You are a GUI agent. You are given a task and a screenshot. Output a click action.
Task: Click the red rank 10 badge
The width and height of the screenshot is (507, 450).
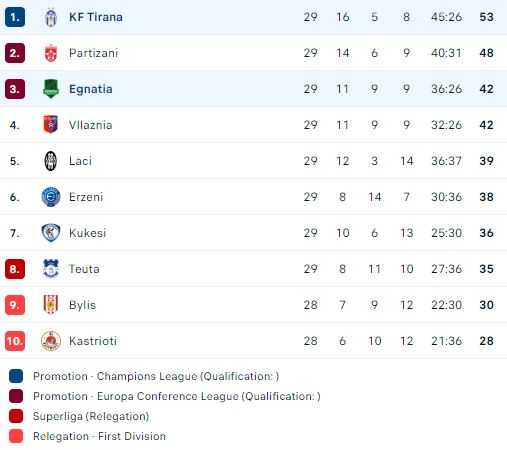tap(15, 341)
